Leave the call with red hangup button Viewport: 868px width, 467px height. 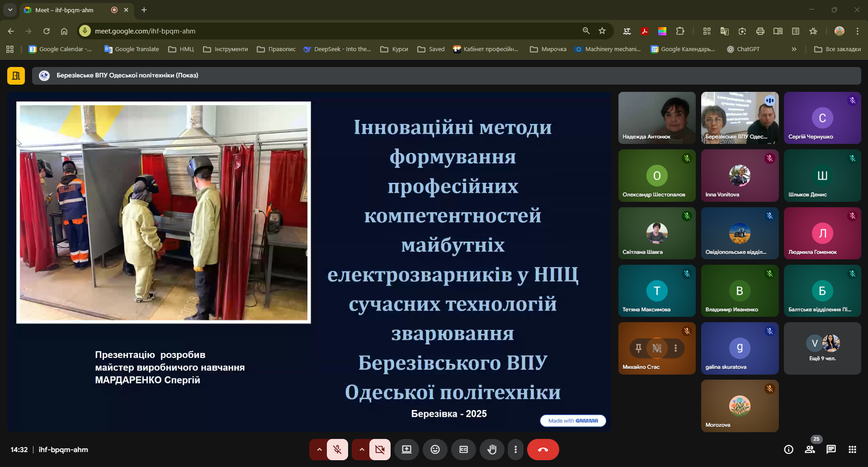pyautogui.click(x=543, y=449)
